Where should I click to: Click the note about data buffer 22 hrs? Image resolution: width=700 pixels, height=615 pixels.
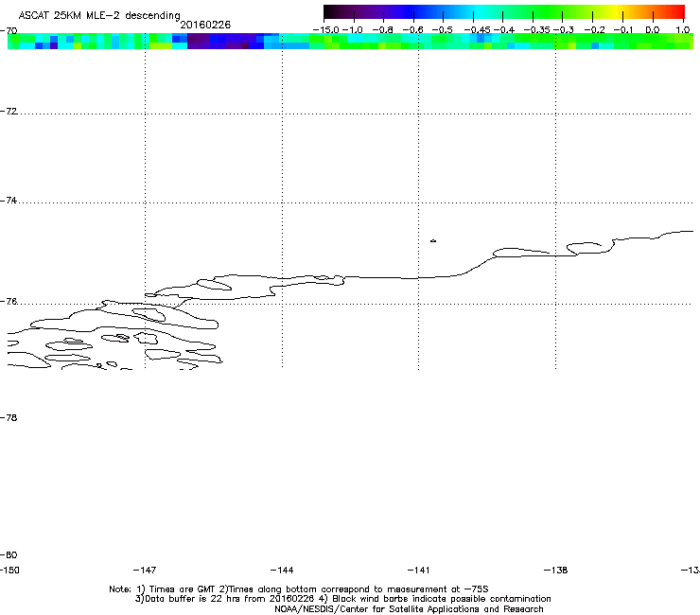click(224, 599)
